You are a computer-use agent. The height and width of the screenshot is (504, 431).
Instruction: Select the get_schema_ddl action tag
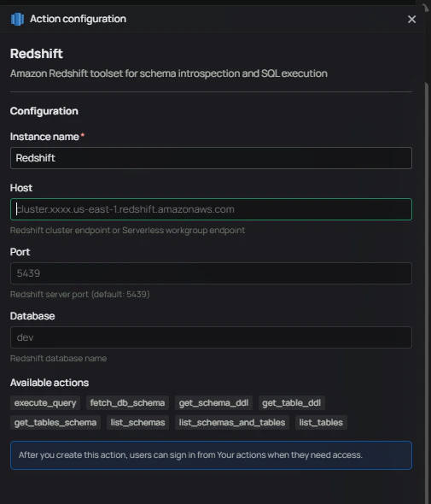pyautogui.click(x=213, y=402)
